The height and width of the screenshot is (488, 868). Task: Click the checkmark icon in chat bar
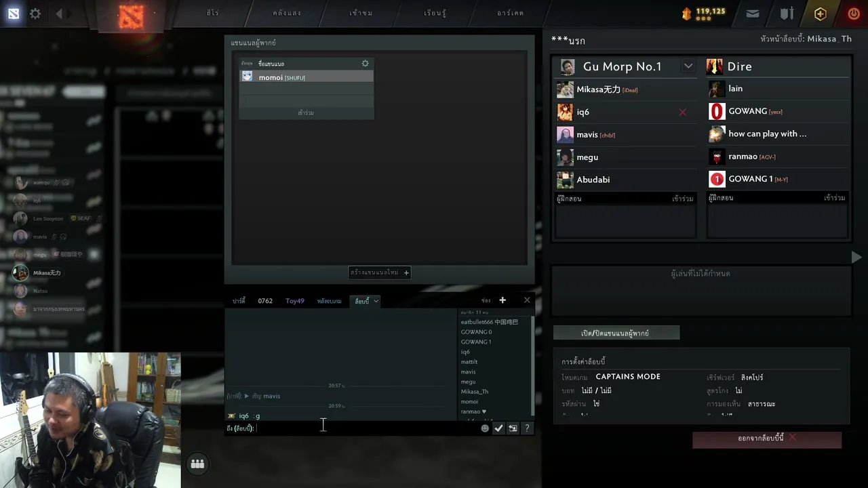tap(498, 428)
